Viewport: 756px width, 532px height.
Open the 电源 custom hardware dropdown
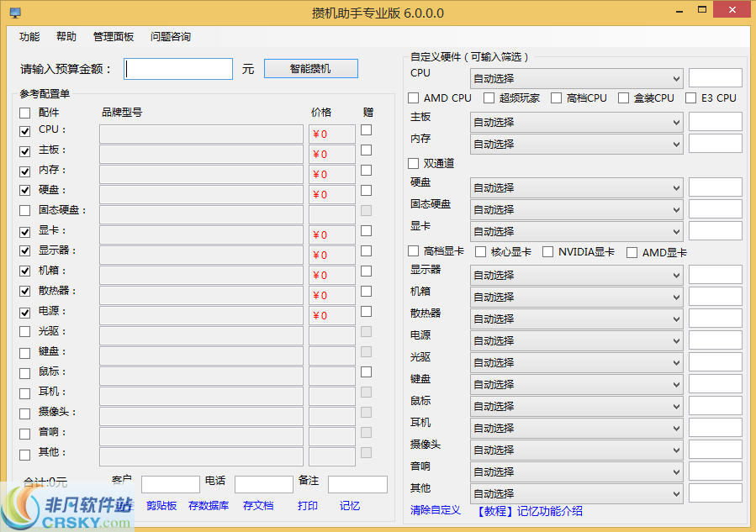[x=576, y=341]
